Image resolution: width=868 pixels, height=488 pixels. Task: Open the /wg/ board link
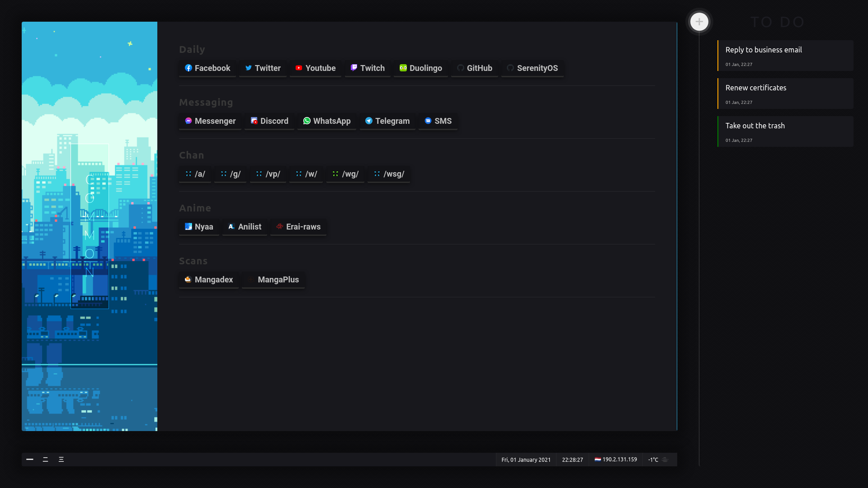[345, 174]
